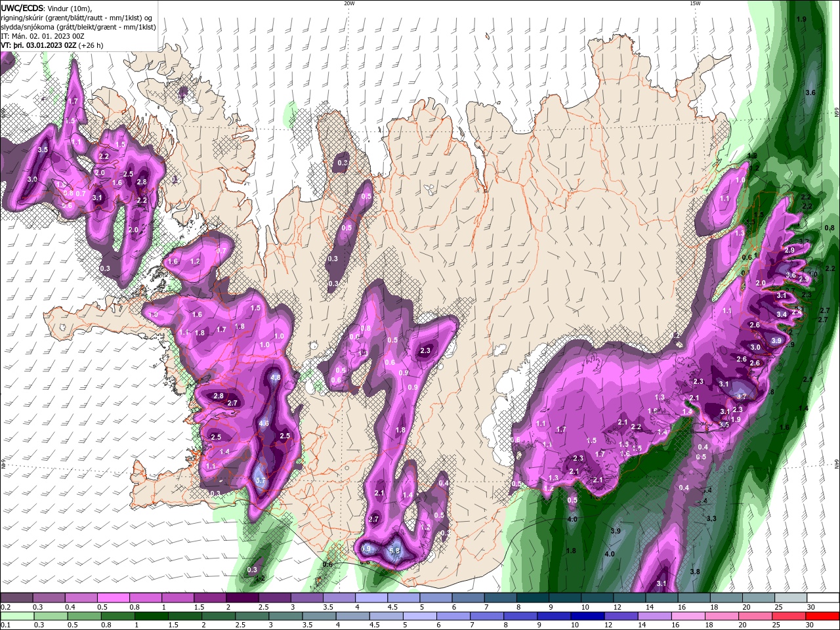Select the light pink 16–18 rain legend swatch

pos(687,616)
